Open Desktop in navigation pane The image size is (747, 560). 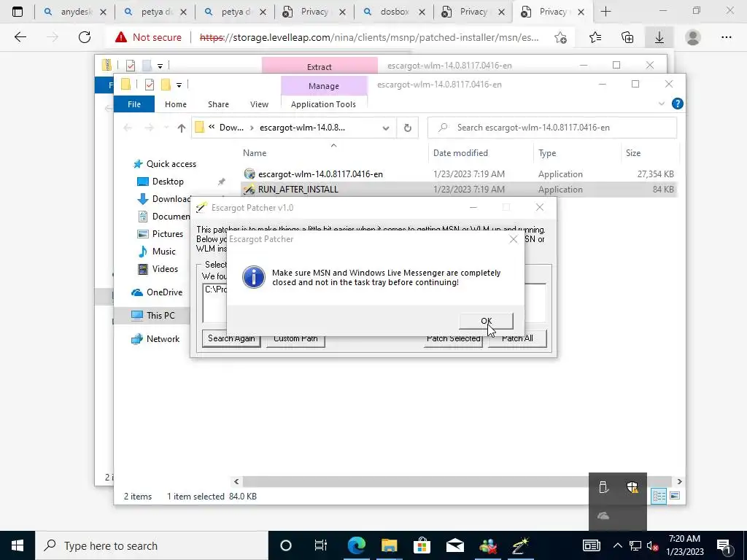pyautogui.click(x=168, y=182)
